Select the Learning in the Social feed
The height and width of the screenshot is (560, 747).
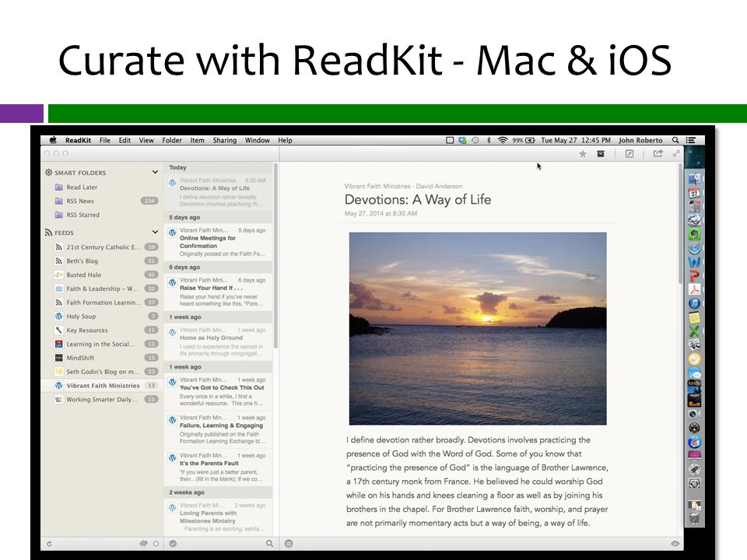click(x=102, y=344)
